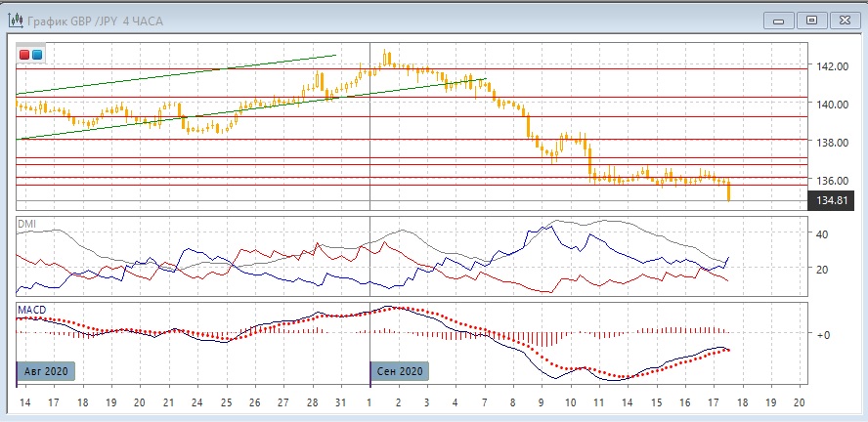Select the DMI indicator label
The image size is (868, 422).
point(26,224)
